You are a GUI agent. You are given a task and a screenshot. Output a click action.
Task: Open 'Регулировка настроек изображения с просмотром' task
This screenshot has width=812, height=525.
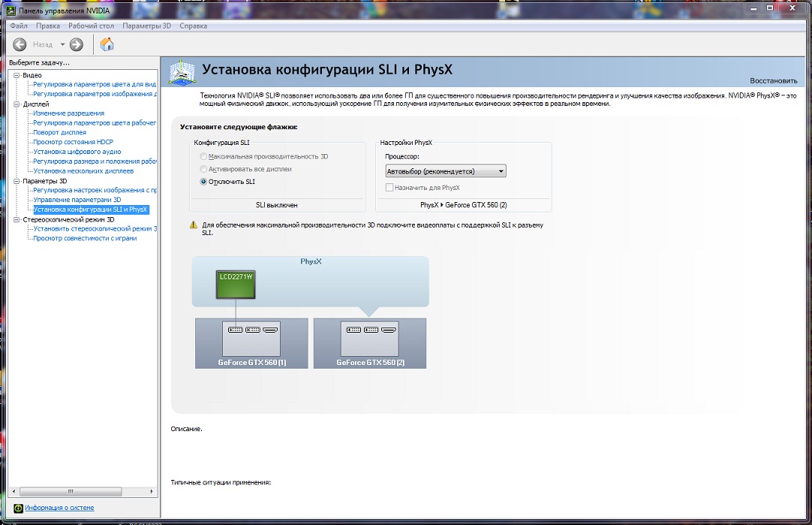(x=95, y=190)
